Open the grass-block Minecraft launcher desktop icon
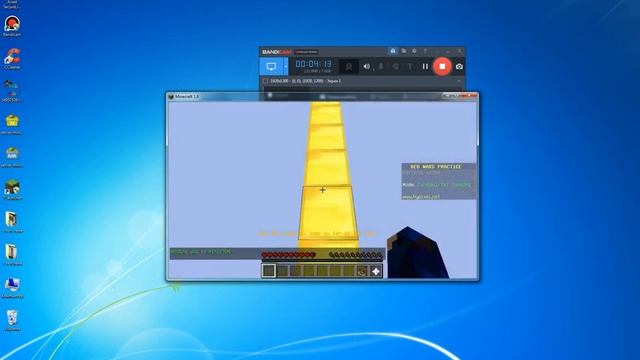 (12, 190)
